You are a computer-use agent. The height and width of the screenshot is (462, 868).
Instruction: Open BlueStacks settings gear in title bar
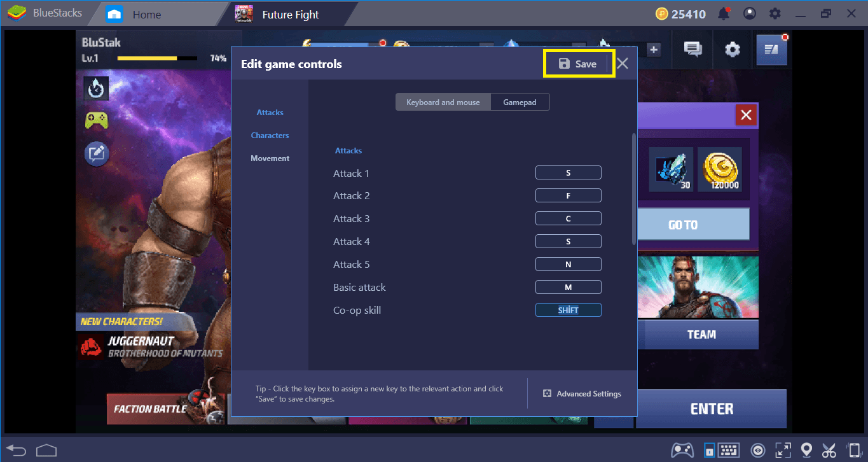click(x=775, y=14)
